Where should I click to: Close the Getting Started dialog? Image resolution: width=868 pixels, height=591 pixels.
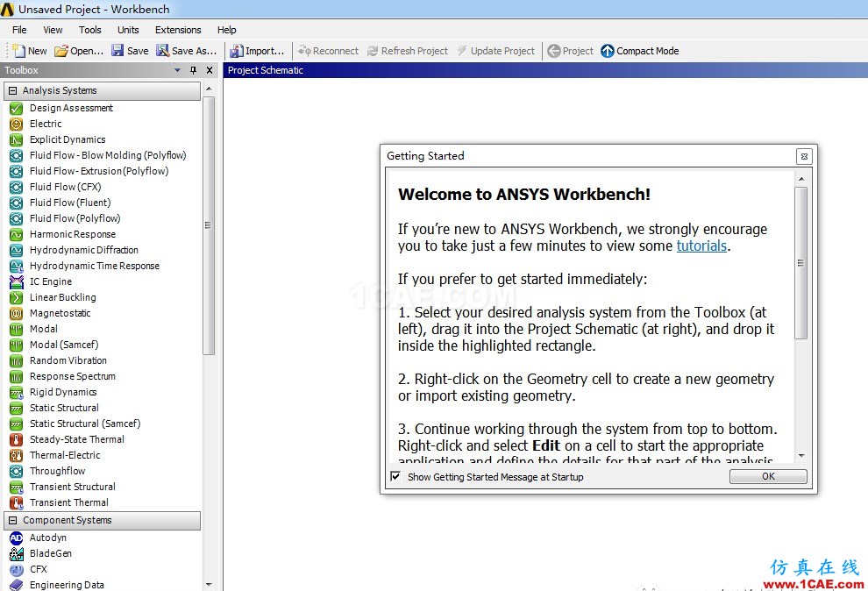point(804,157)
